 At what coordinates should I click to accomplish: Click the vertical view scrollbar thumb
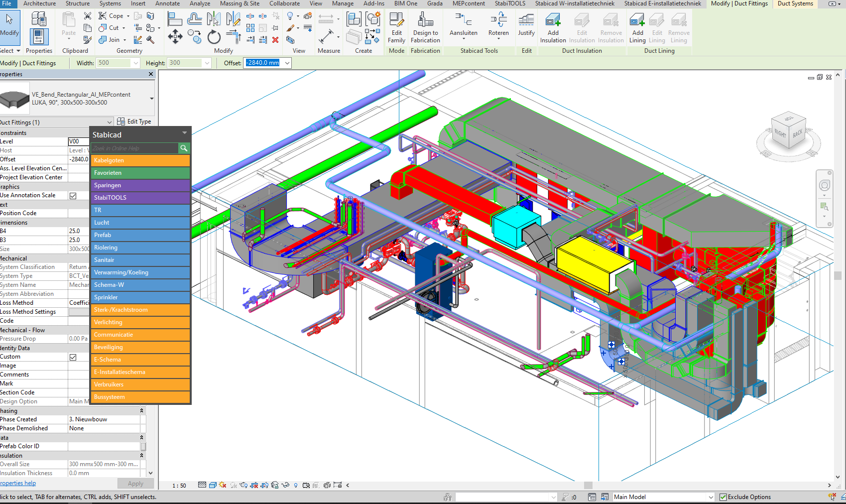coord(838,275)
